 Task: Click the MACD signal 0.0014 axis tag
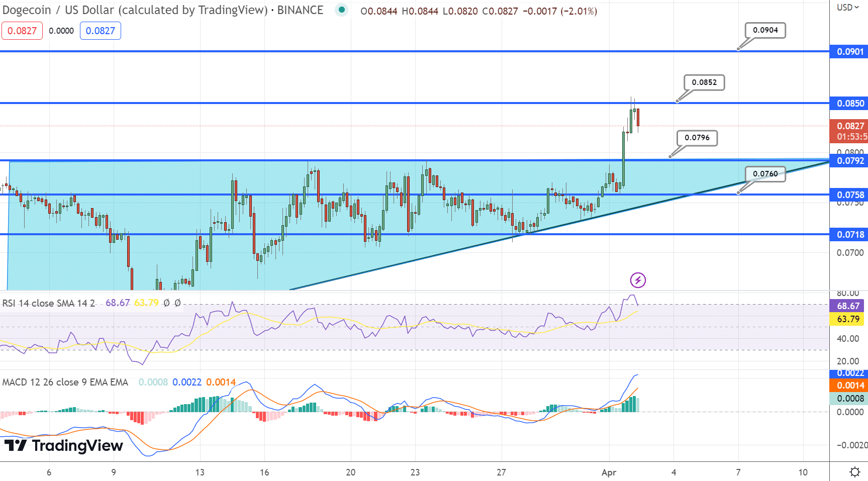pos(848,386)
